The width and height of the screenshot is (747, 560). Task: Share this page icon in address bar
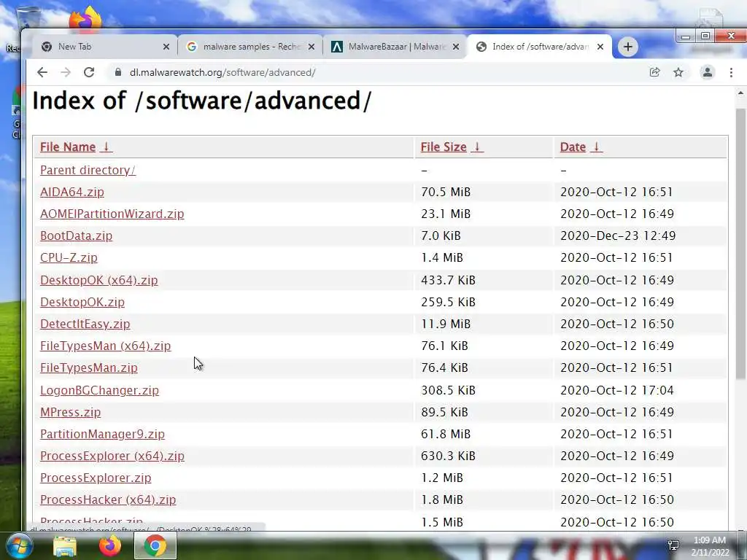(654, 72)
